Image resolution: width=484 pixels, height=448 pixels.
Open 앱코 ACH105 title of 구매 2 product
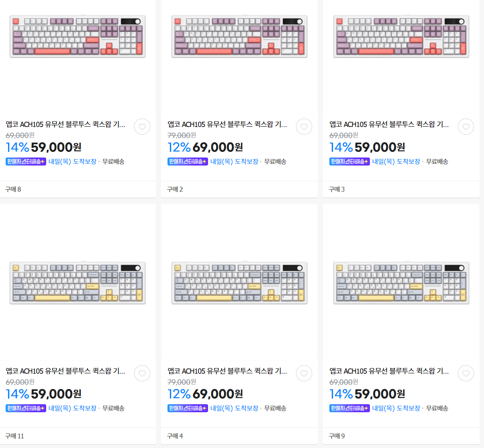227,125
